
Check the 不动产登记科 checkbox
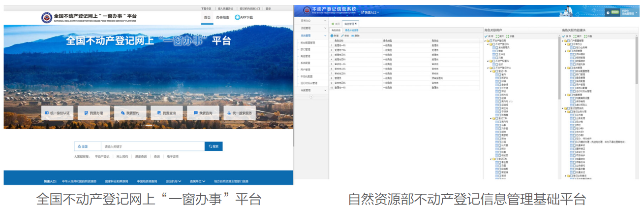tap(493, 44)
